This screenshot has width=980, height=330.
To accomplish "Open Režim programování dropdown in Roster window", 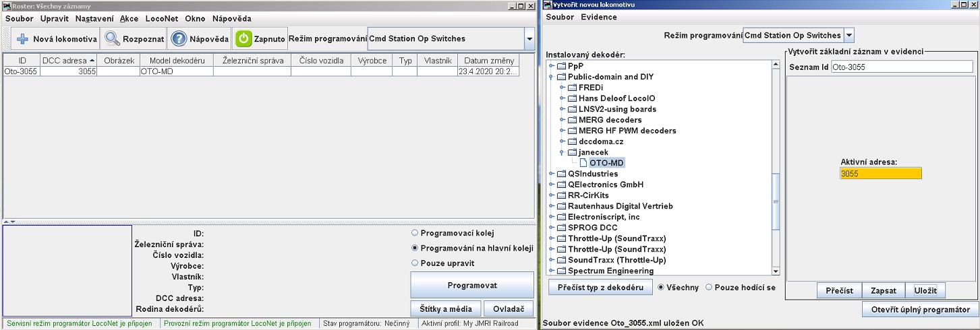I will coord(529,39).
